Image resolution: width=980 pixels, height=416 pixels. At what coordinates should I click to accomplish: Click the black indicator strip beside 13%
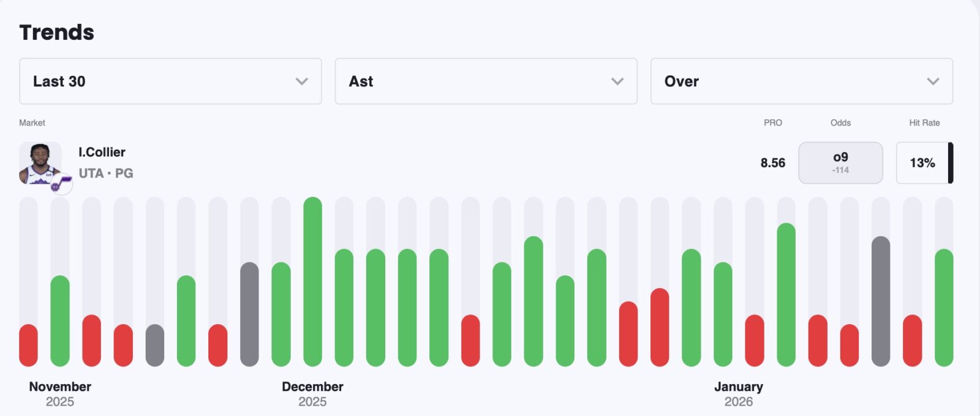(x=951, y=163)
